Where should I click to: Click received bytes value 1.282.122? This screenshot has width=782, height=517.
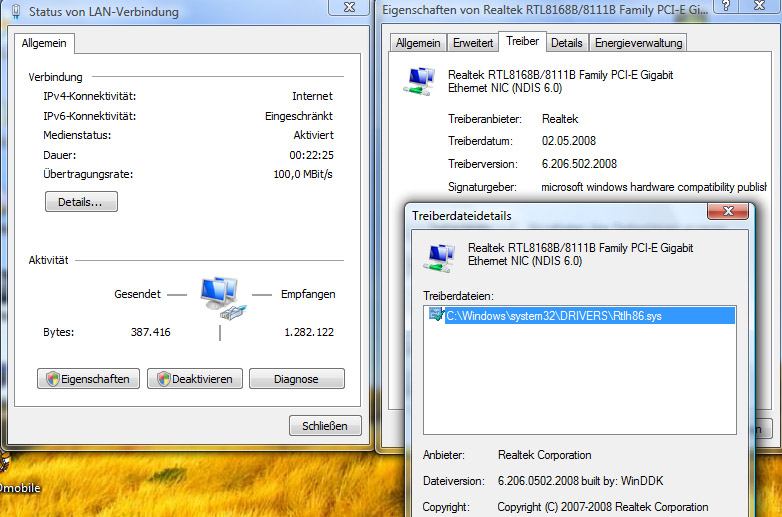pos(309,332)
